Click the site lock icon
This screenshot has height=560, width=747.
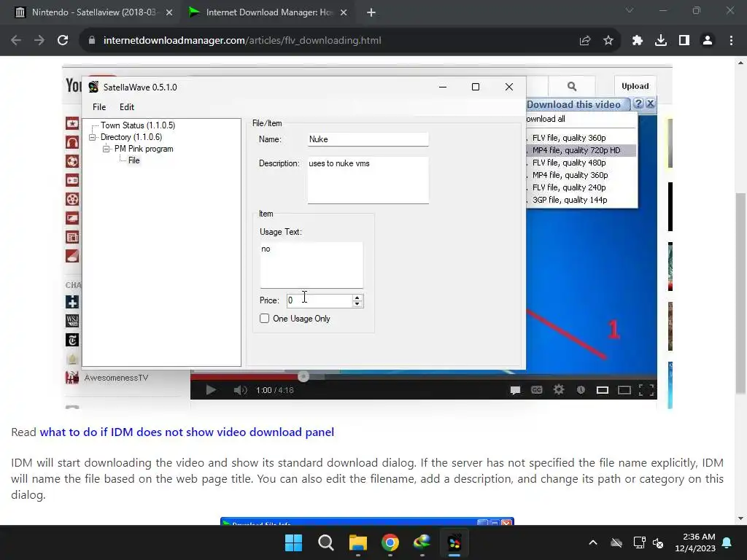[x=92, y=41]
